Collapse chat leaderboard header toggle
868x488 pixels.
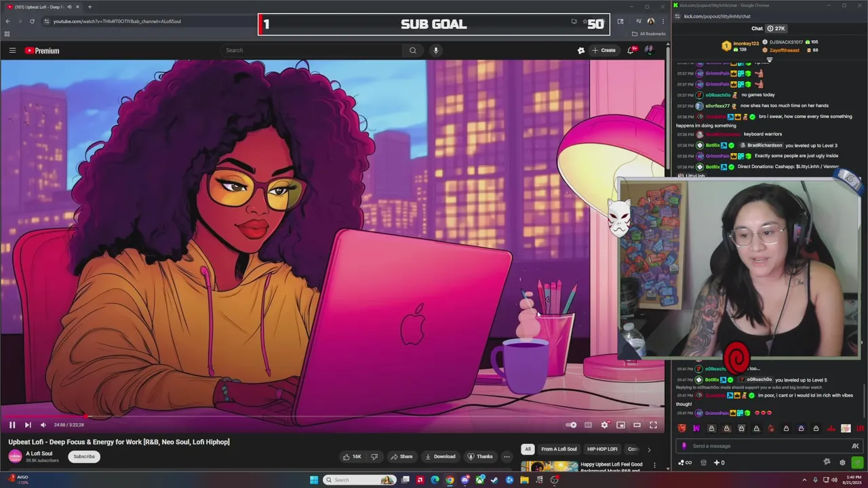pyautogui.click(x=769, y=60)
